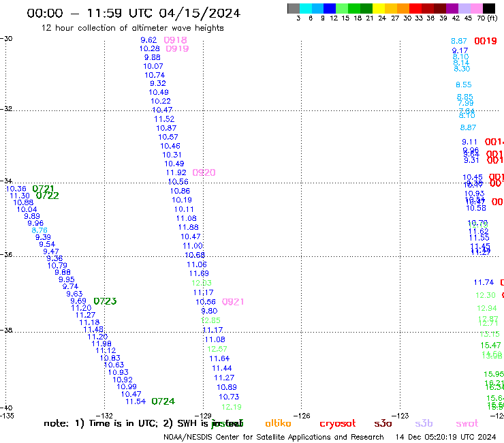Screen dimensions: 504x443
Task: Click the timestamp 14 Dec 05:20:19 UTC 2024
Action: tap(445, 437)
